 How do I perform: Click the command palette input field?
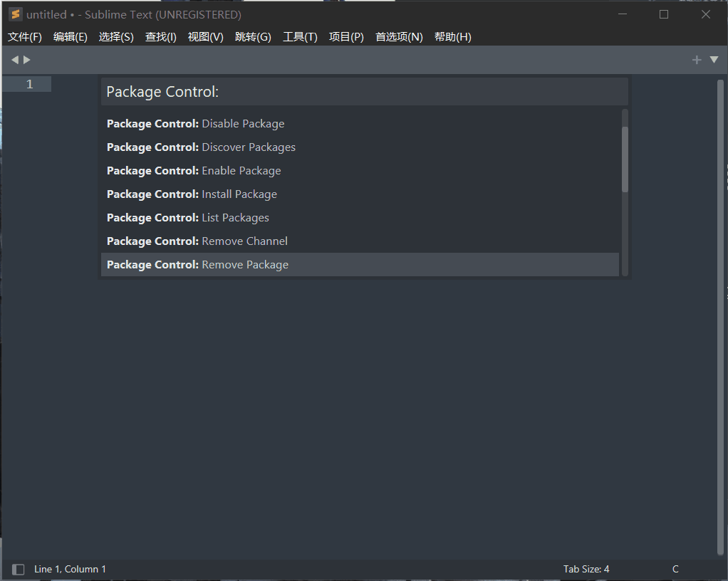[365, 91]
